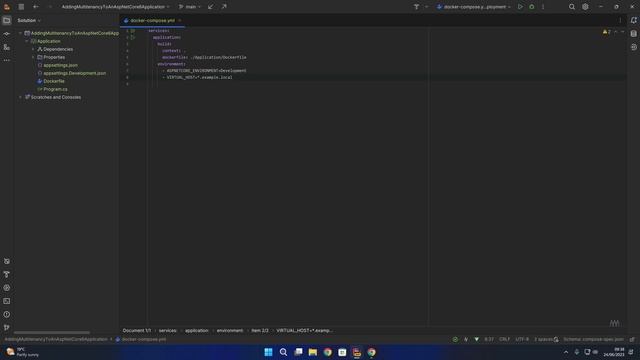Run the services gutter icon on line 1
Screen dimensions: 640x360
[x=133, y=31]
